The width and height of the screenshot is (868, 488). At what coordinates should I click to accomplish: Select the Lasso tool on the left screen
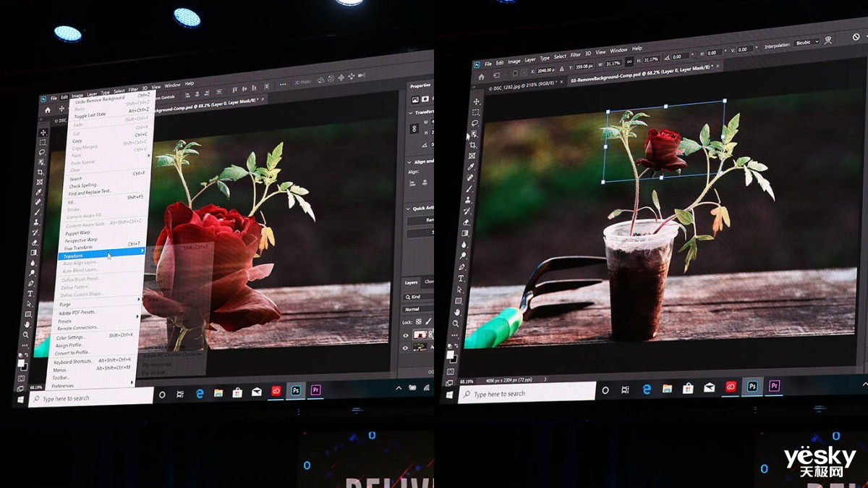tap(42, 152)
